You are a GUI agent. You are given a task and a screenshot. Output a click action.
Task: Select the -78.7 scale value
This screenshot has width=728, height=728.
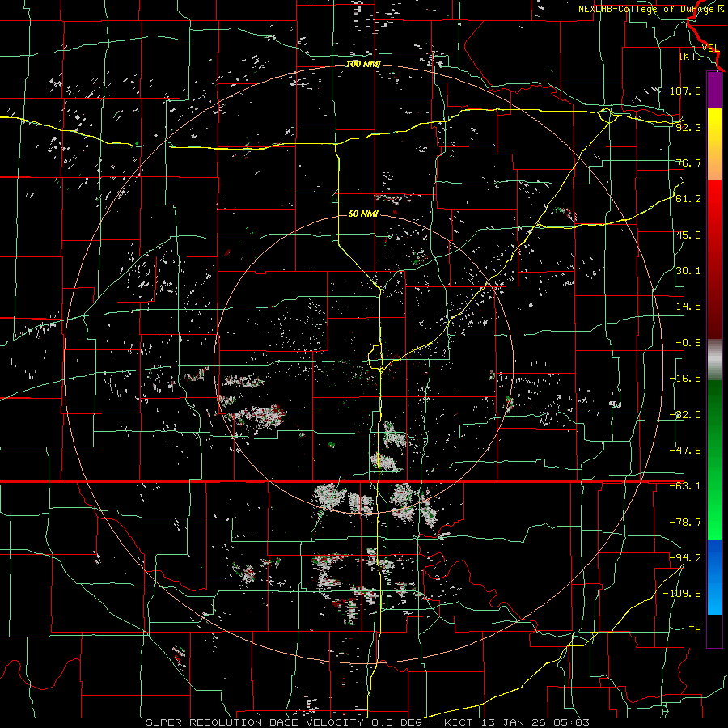(685, 523)
